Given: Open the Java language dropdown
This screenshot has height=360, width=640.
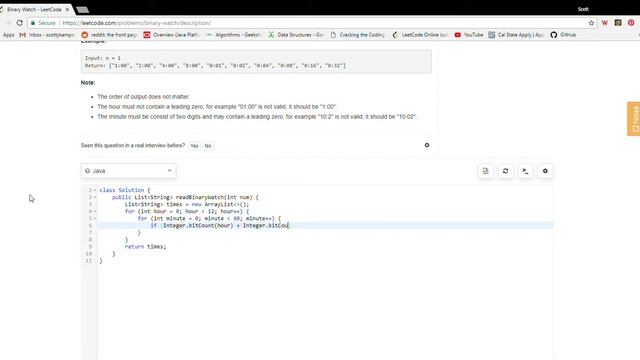Looking at the screenshot, I should (x=129, y=171).
